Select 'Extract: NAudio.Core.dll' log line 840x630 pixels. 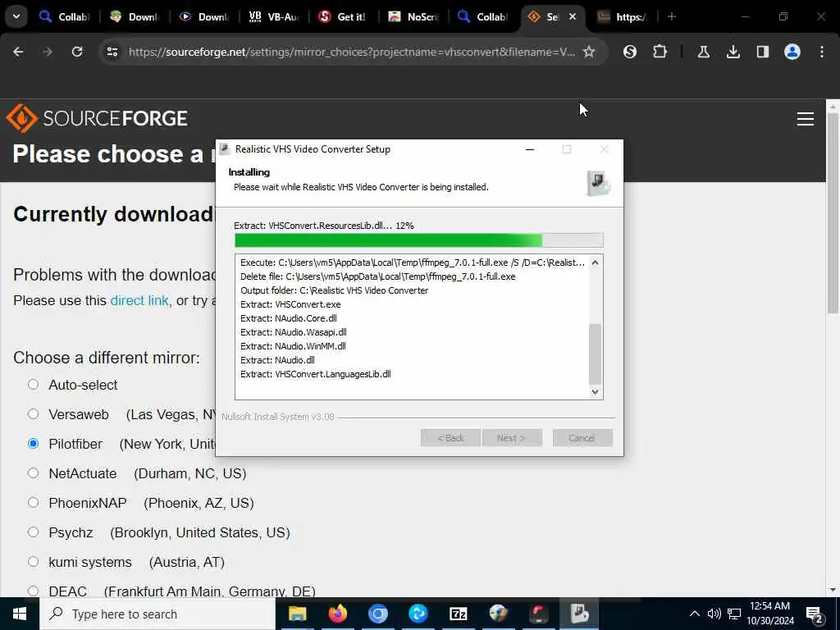pos(289,318)
